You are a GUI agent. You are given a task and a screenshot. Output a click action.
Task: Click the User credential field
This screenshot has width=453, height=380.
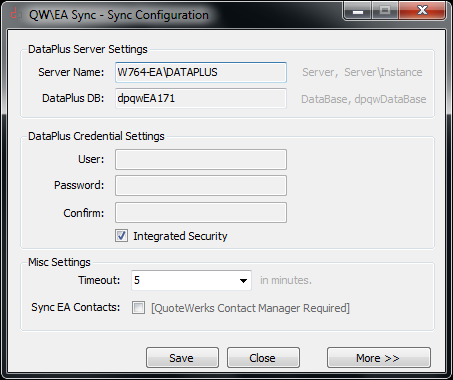point(201,159)
